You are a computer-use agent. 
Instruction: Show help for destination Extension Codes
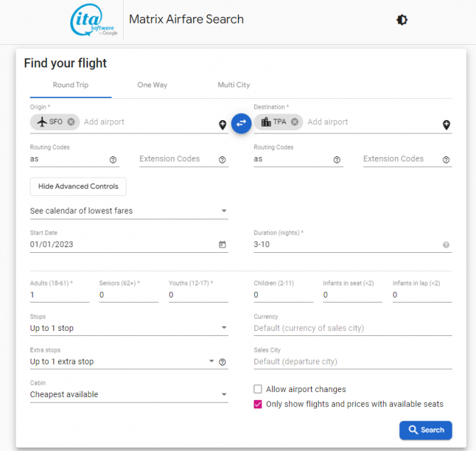tap(446, 160)
